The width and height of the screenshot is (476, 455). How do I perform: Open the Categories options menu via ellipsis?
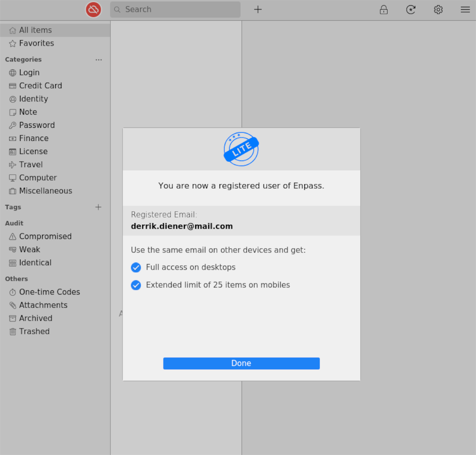point(98,60)
